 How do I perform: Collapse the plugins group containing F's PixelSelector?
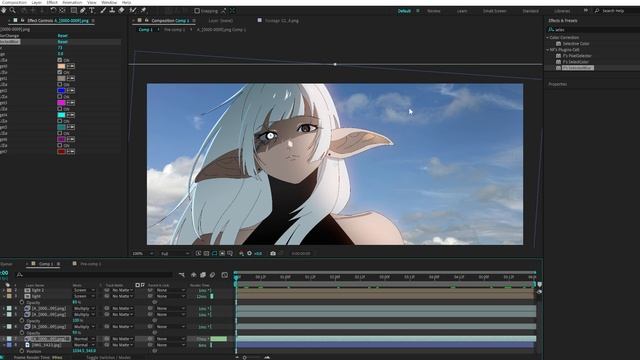[548, 50]
